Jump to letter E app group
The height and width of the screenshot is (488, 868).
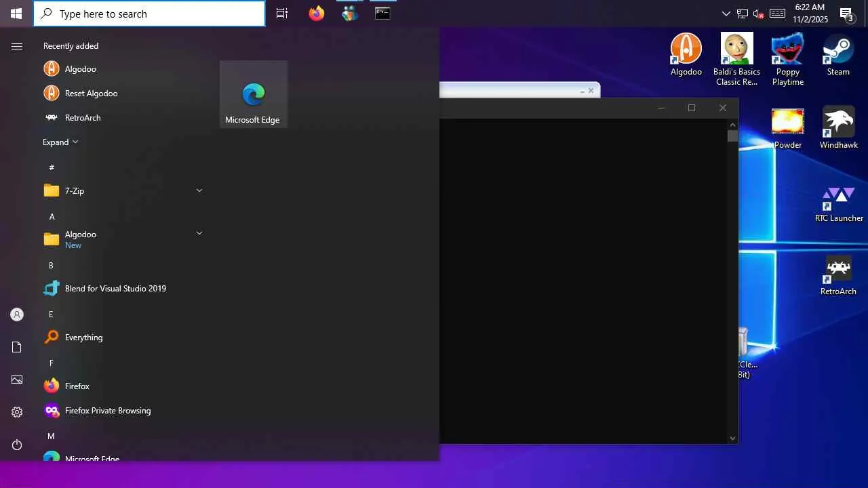pyautogui.click(x=51, y=314)
